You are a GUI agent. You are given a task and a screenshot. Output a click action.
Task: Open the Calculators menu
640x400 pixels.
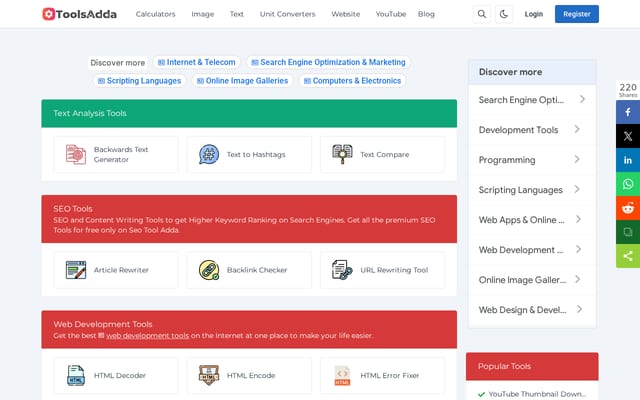156,14
